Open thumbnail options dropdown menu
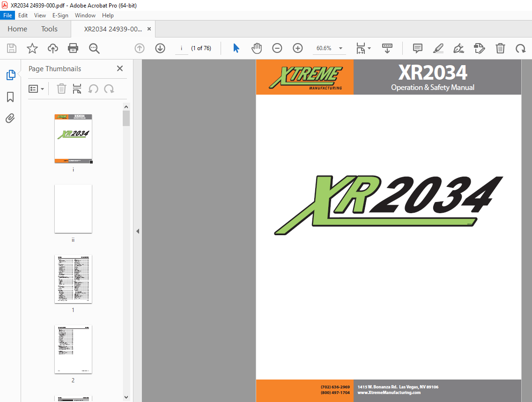 click(37, 89)
